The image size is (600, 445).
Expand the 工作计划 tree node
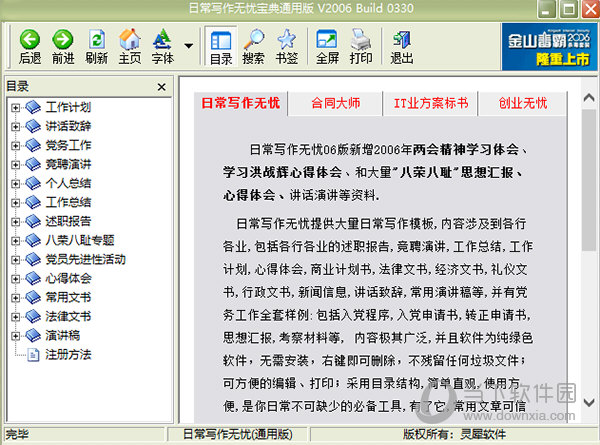15,108
